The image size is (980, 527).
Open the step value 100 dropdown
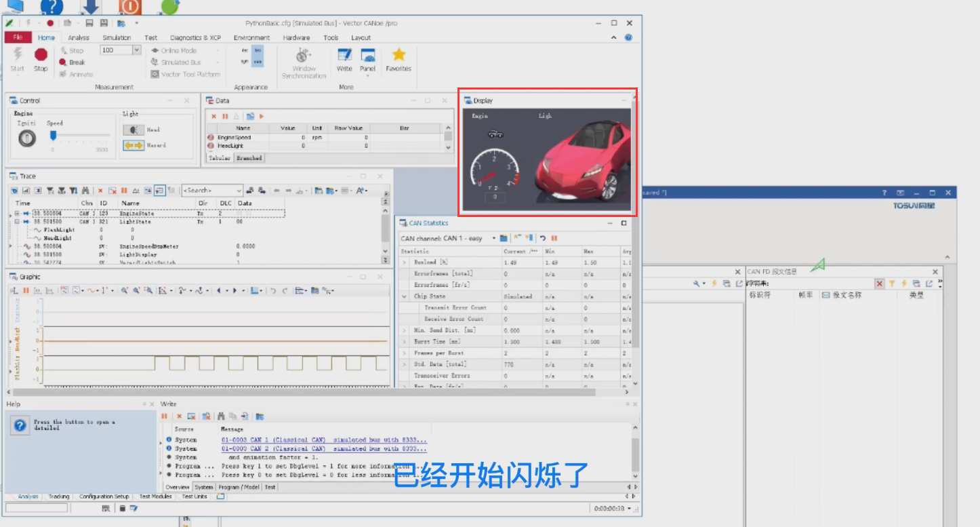click(136, 50)
